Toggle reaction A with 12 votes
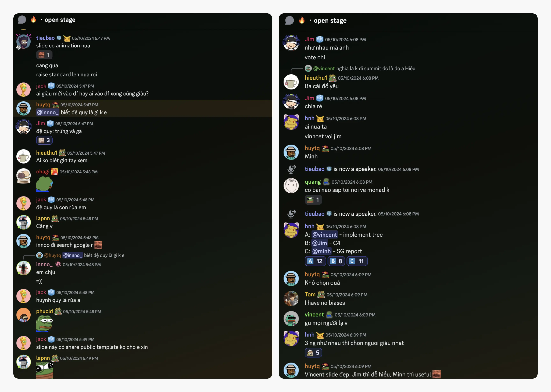This screenshot has height=392, width=551. [315, 261]
